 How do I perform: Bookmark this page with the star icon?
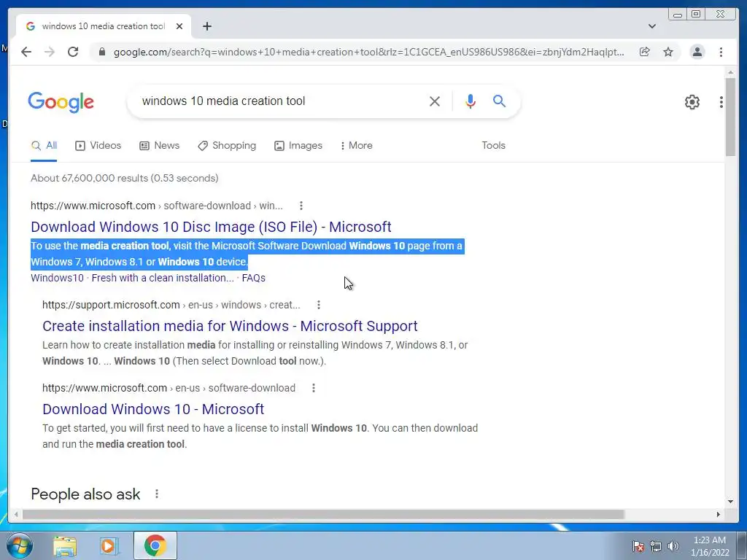tap(668, 52)
